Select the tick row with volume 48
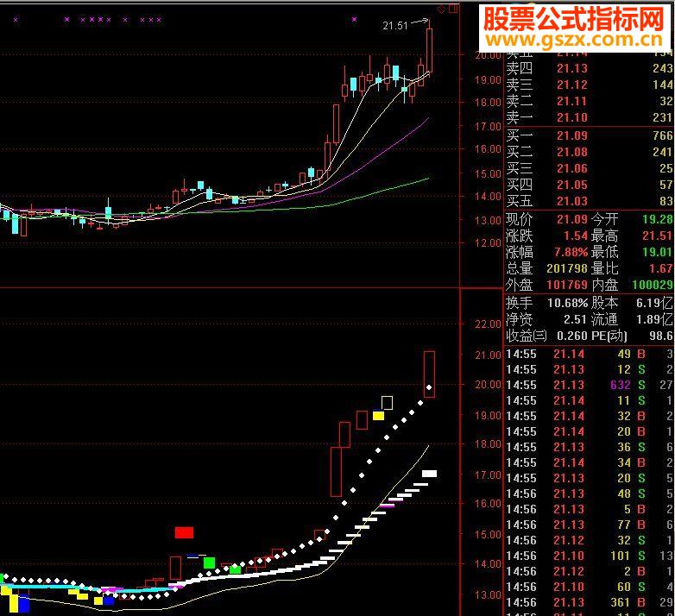 click(590, 493)
